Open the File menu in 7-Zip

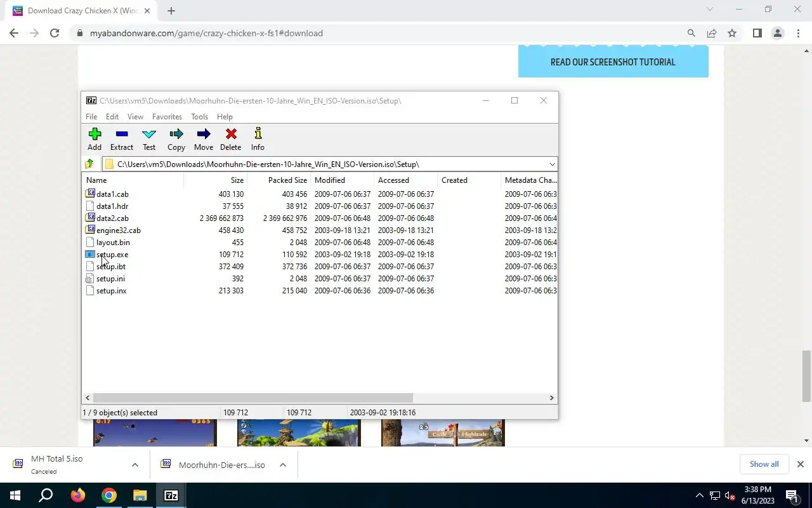tap(91, 117)
